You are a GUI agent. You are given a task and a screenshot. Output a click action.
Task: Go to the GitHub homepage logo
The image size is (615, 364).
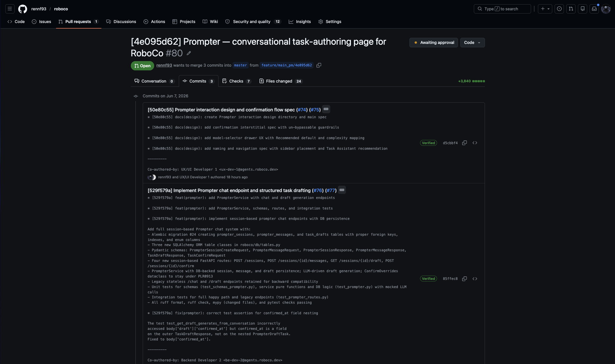click(23, 9)
